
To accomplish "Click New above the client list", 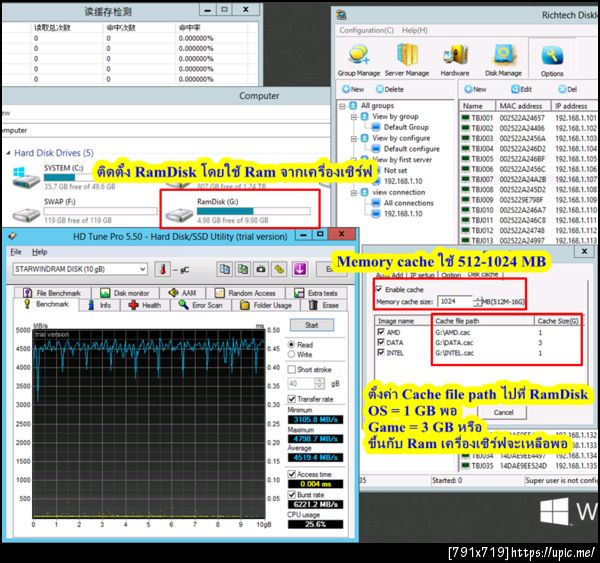I will (x=475, y=89).
